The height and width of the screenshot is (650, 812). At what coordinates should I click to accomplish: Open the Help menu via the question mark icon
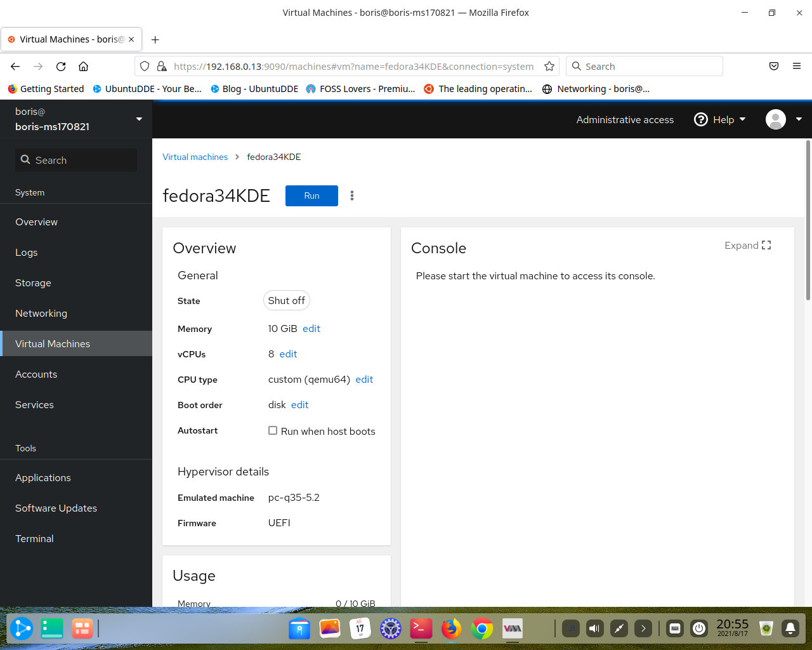[x=700, y=119]
